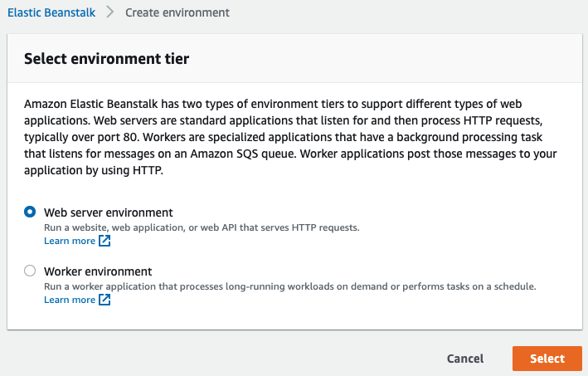Click the Web server HTTP requests description line

click(202, 227)
